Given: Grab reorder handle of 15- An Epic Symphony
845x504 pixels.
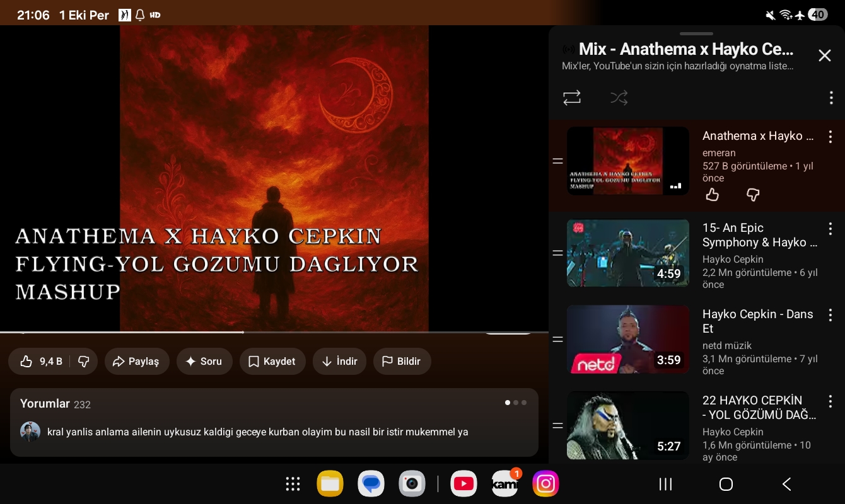Looking at the screenshot, I should tap(557, 253).
